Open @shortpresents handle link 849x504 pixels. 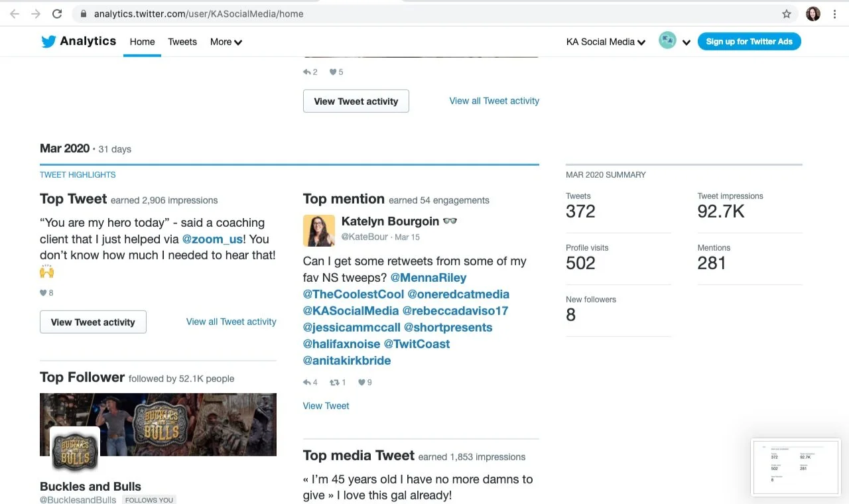(448, 328)
